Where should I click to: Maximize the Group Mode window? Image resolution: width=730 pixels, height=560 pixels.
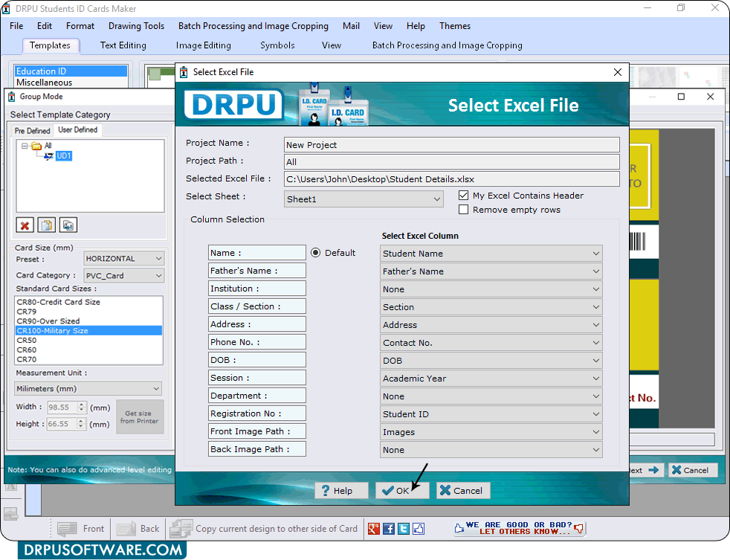pyautogui.click(x=681, y=97)
